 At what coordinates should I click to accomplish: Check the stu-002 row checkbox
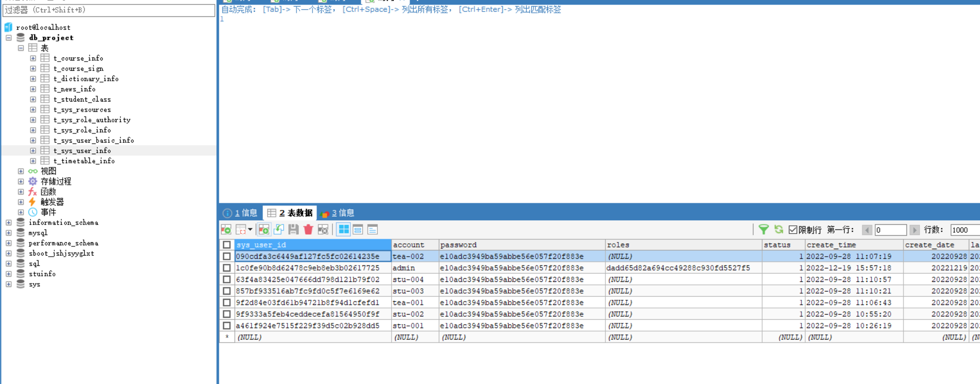tap(227, 314)
